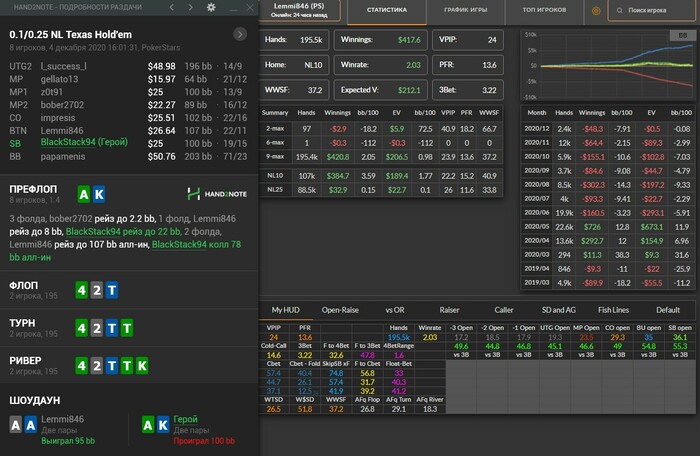Select player I_success_I in seat list
Viewport: 700px width, 456px height.
63,66
